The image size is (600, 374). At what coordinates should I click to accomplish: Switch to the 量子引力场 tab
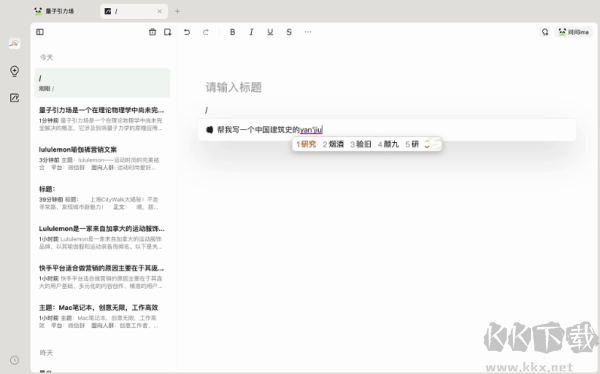tap(54, 11)
